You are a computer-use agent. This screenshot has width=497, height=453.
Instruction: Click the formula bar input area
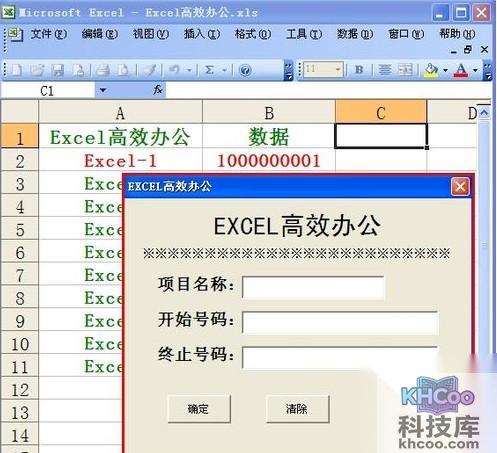click(x=328, y=90)
